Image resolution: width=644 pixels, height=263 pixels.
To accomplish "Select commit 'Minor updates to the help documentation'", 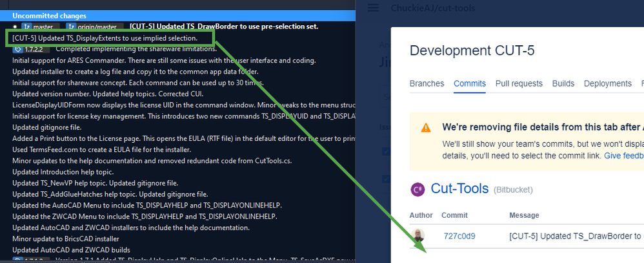I will 152,160.
